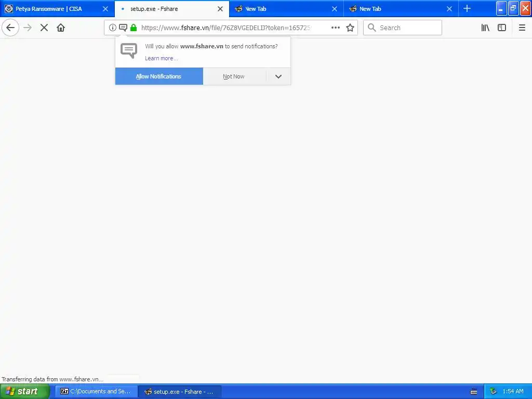Restore down the Firefox window
Image resolution: width=532 pixels, height=399 pixels.
point(513,8)
